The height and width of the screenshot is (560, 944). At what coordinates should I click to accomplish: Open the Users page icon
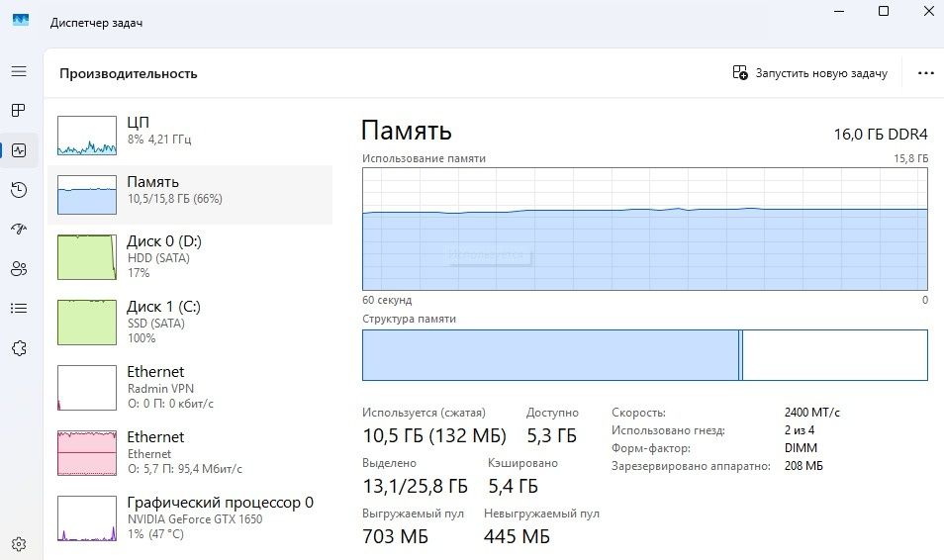19,268
